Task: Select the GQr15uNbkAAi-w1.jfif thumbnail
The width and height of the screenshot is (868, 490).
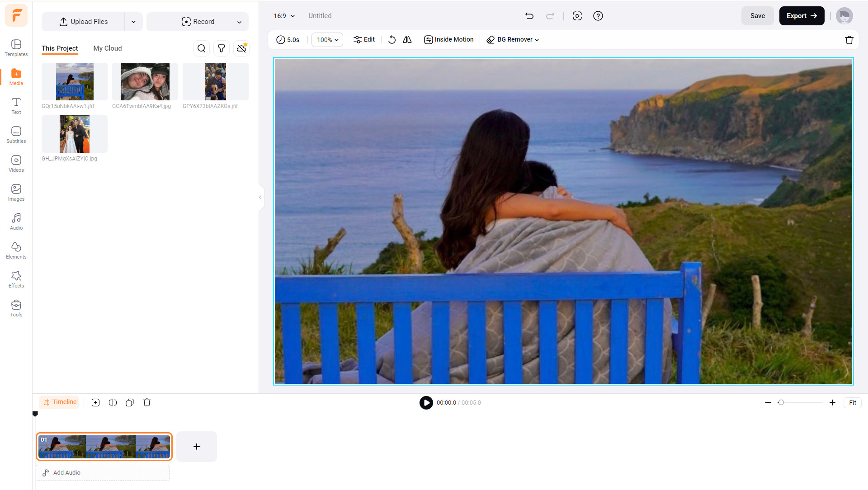Action: coord(75,81)
